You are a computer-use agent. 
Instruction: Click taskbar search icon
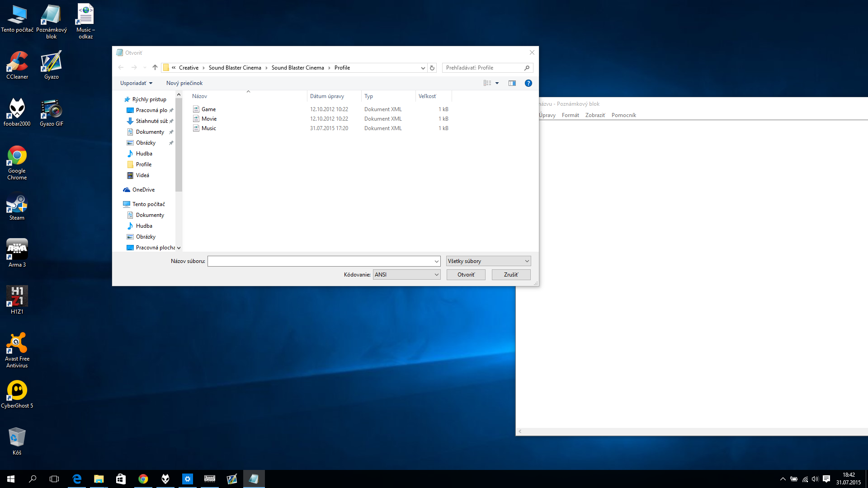coord(32,479)
